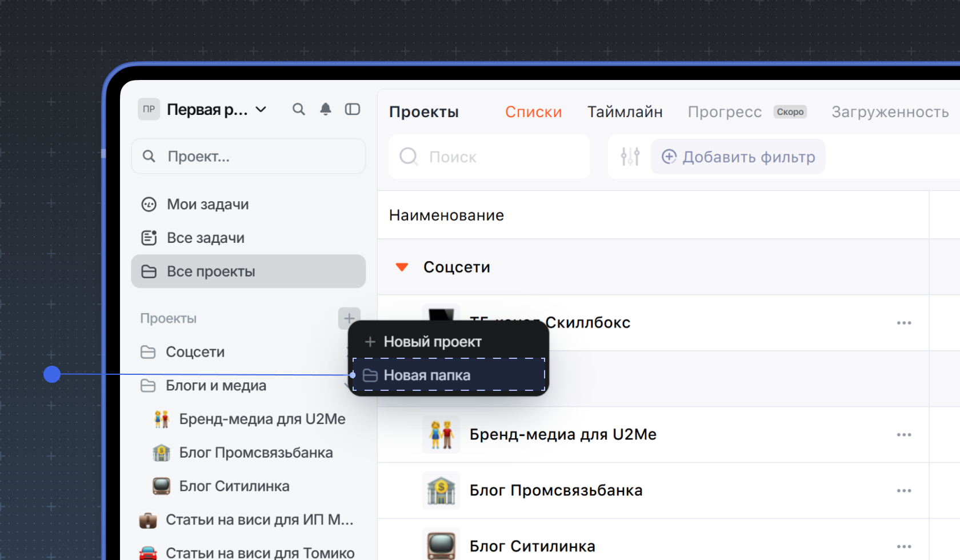Switch to the Списки tab
This screenshot has width=960, height=560.
(x=533, y=112)
